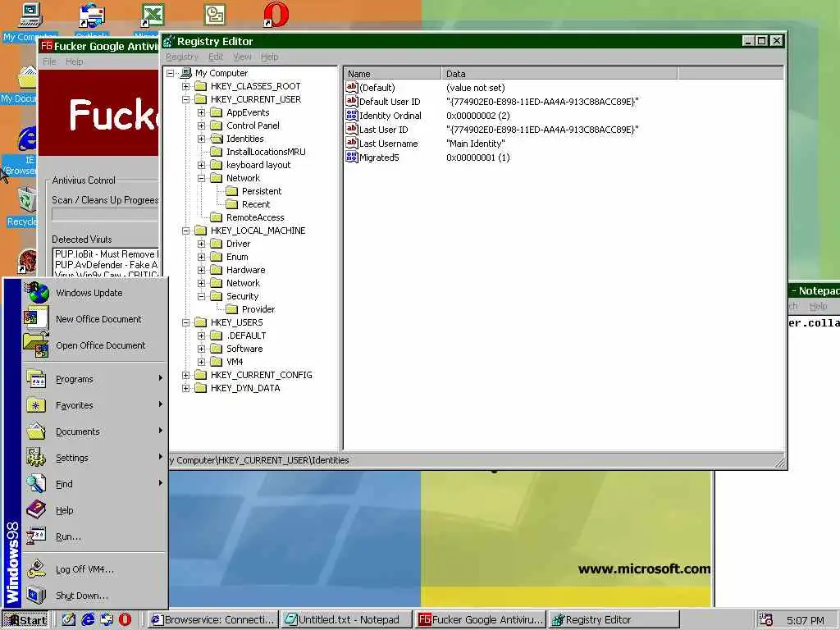Open the Help menu in Registry Editor

coord(269,57)
